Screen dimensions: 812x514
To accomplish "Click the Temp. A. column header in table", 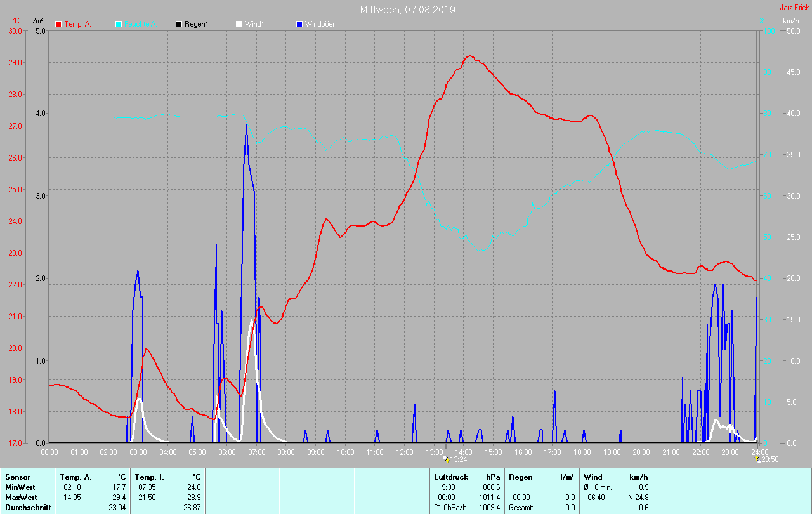I will point(75,477).
